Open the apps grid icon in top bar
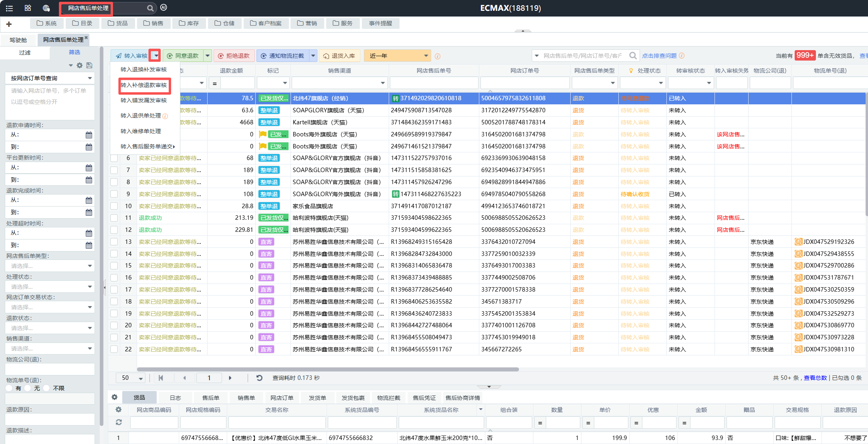This screenshot has width=868, height=444. [28, 8]
